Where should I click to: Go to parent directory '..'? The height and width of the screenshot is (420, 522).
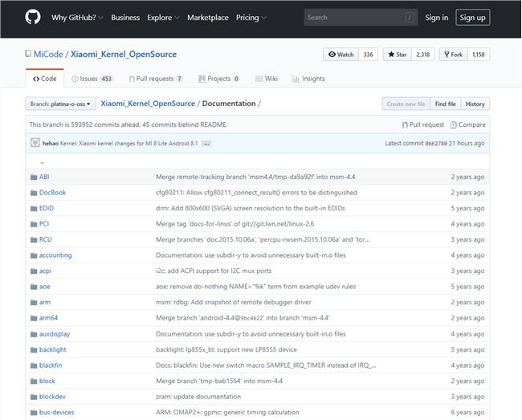tap(42, 161)
